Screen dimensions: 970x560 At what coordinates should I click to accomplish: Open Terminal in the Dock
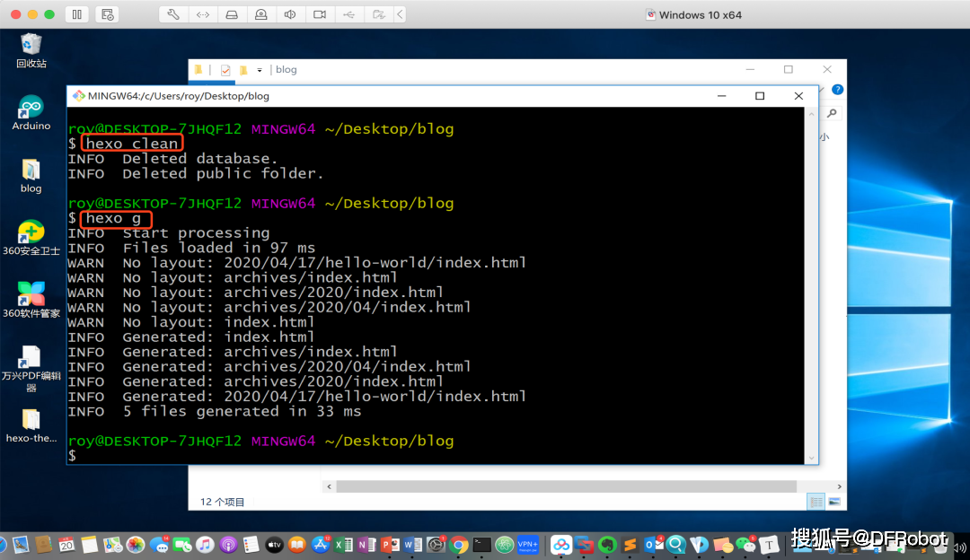click(482, 545)
